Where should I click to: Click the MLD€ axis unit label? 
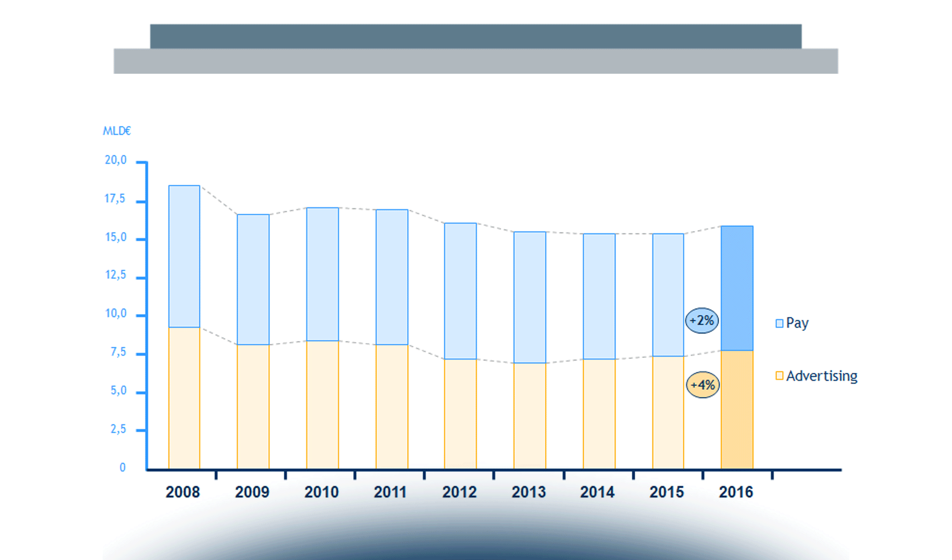tap(117, 131)
